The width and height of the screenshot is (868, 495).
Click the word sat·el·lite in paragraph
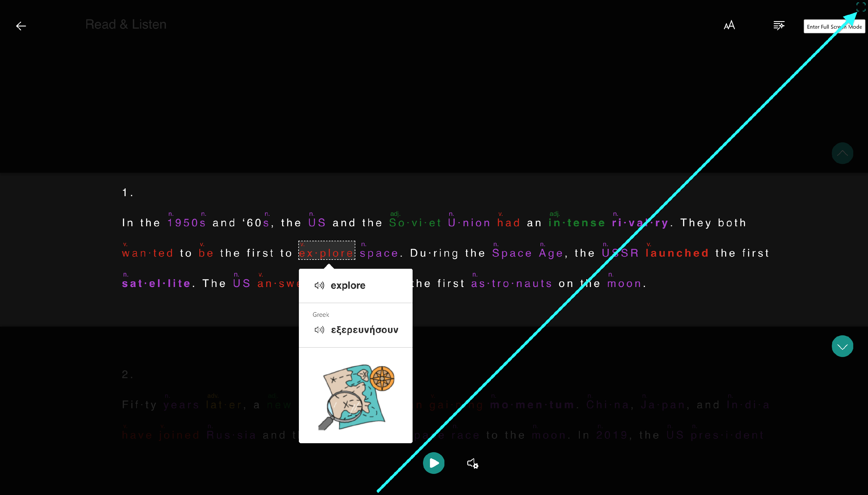point(156,283)
